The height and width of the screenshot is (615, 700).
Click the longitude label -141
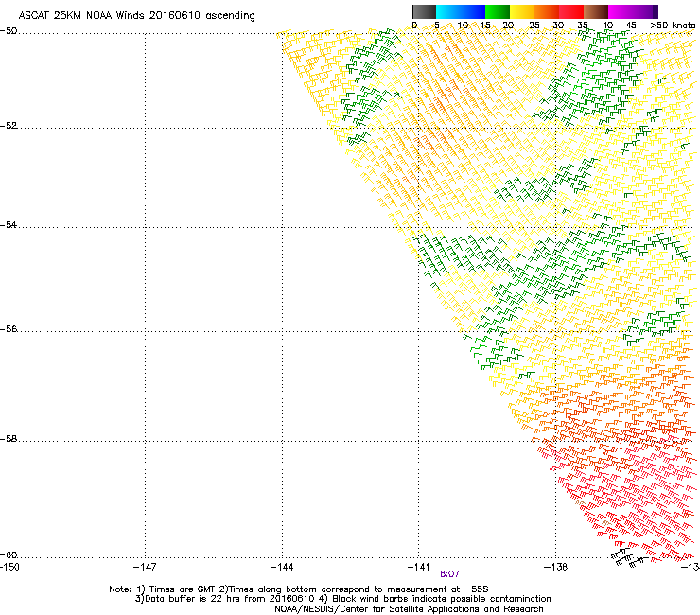point(419,567)
